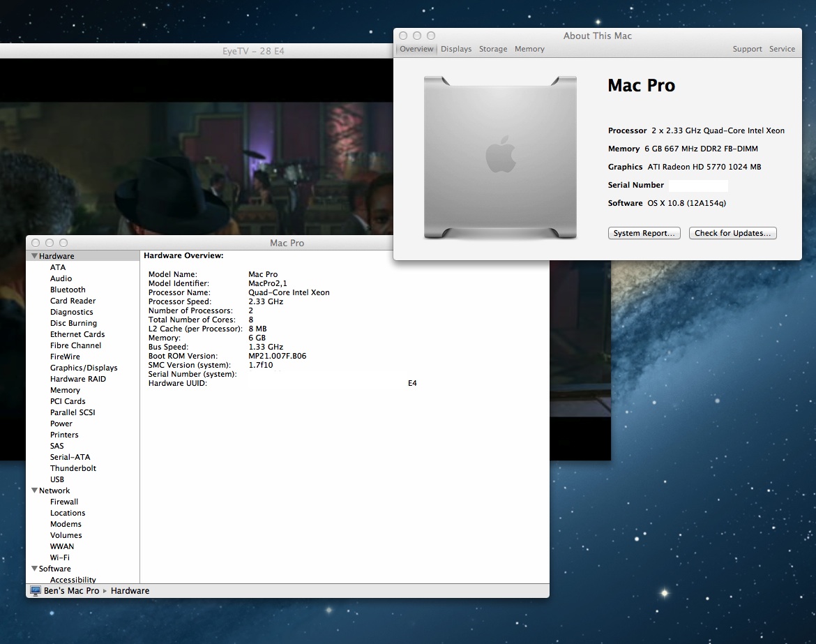Open the Support tab
816x644 pixels.
pyautogui.click(x=747, y=49)
